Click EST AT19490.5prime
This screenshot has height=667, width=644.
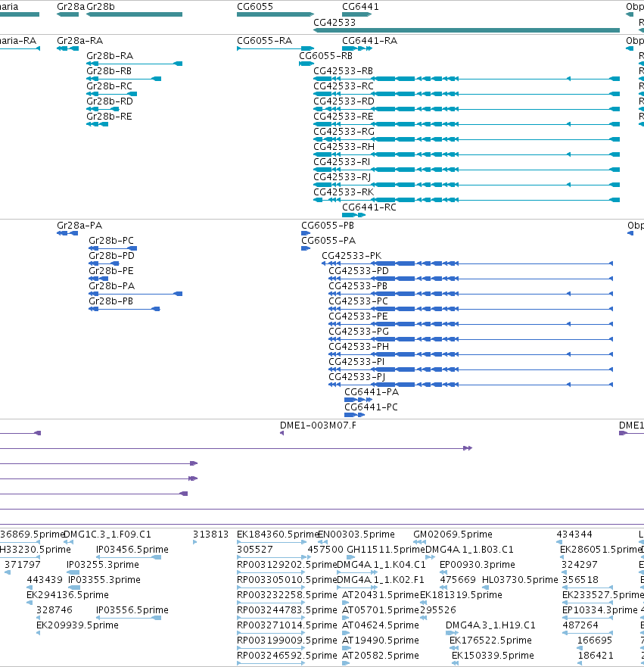pyautogui.click(x=346, y=648)
